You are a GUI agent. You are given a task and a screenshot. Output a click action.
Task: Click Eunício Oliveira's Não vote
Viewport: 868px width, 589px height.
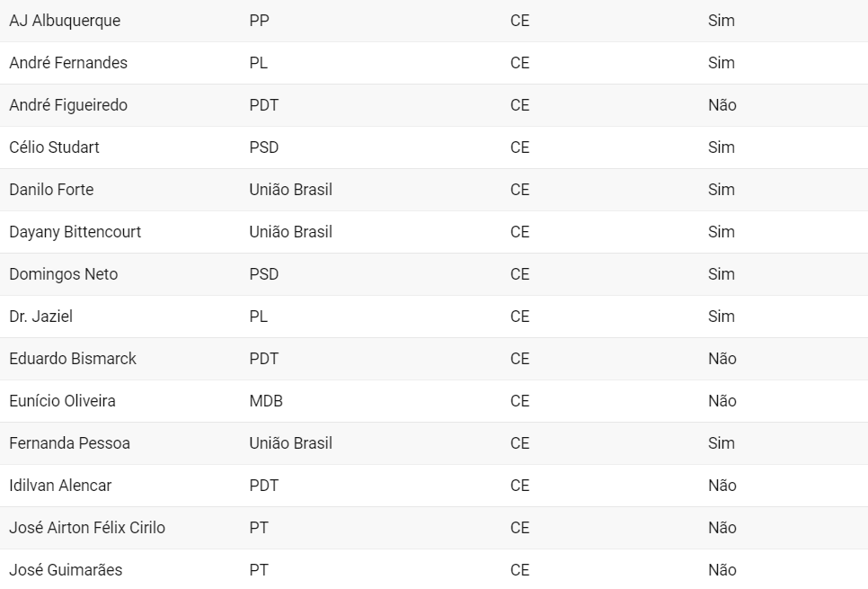coord(722,401)
